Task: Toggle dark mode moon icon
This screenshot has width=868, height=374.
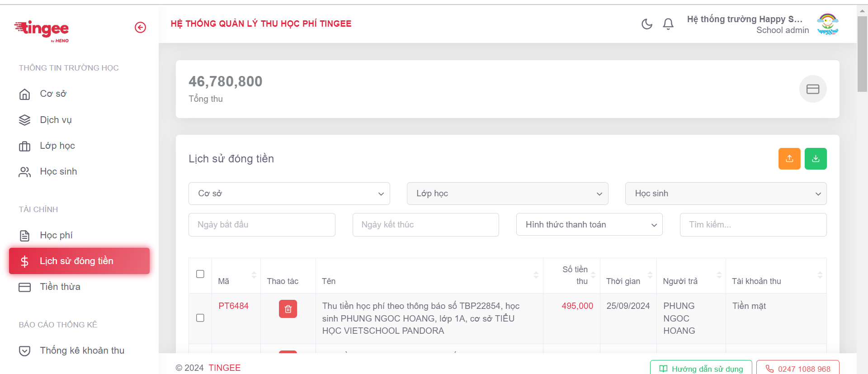Action: (x=647, y=24)
